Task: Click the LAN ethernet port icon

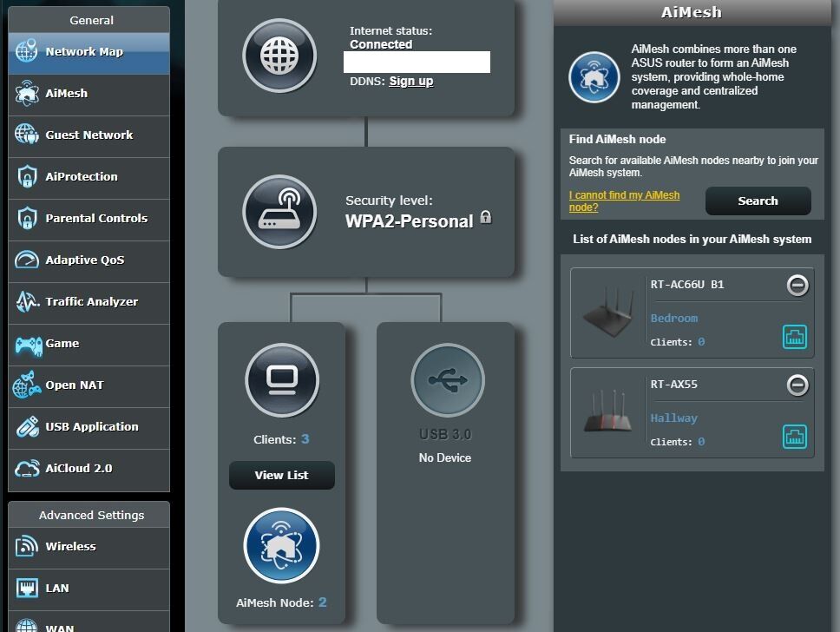Action: pos(27,588)
